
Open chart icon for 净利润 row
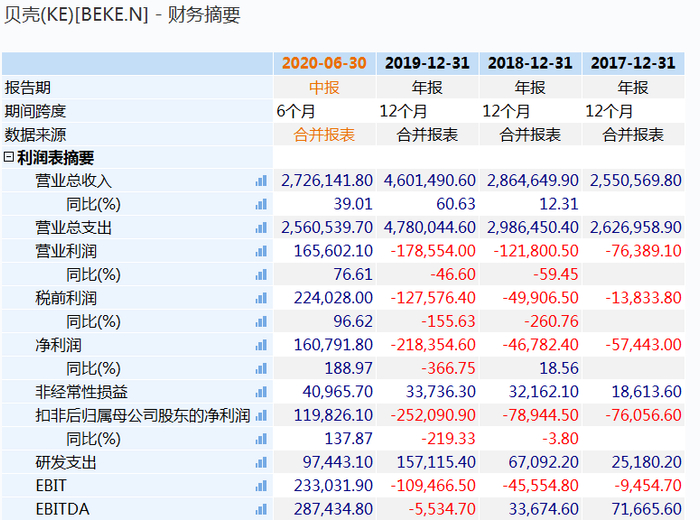[x=261, y=345]
